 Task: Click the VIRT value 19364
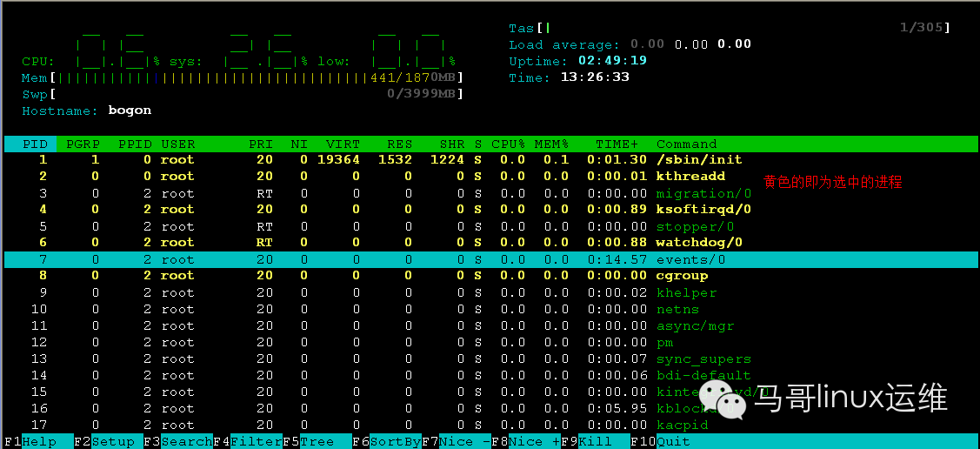click(339, 160)
